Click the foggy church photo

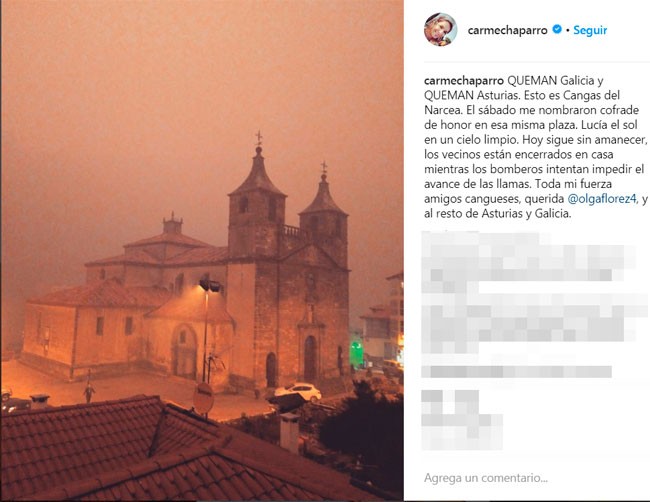[x=202, y=250]
